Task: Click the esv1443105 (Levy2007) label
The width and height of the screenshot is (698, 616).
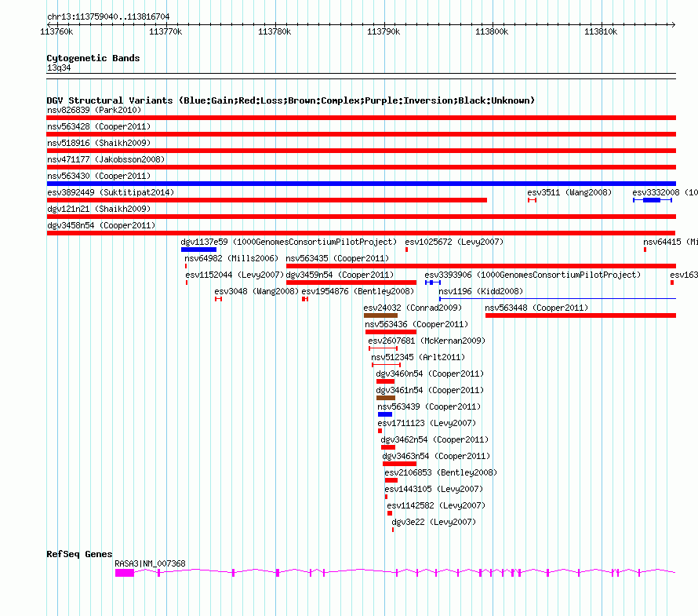Action: 434,489
